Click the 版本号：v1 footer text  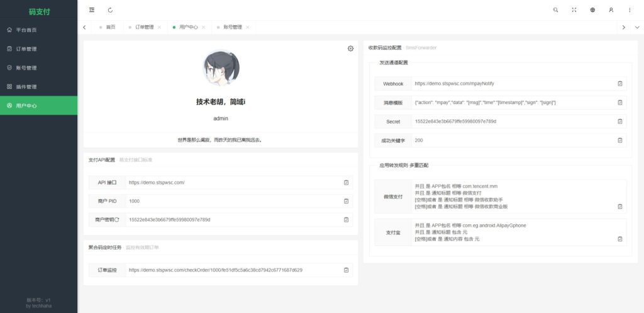click(x=38, y=300)
